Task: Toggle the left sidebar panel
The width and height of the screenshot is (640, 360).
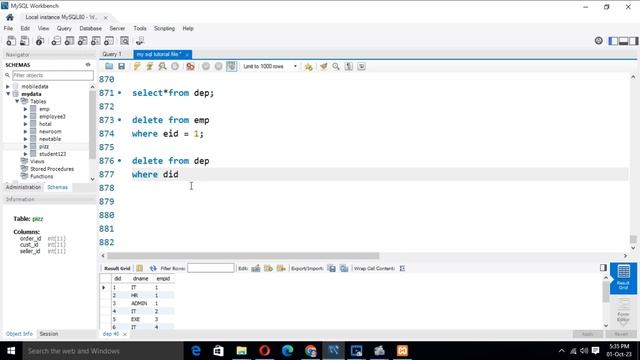Action: (x=613, y=41)
